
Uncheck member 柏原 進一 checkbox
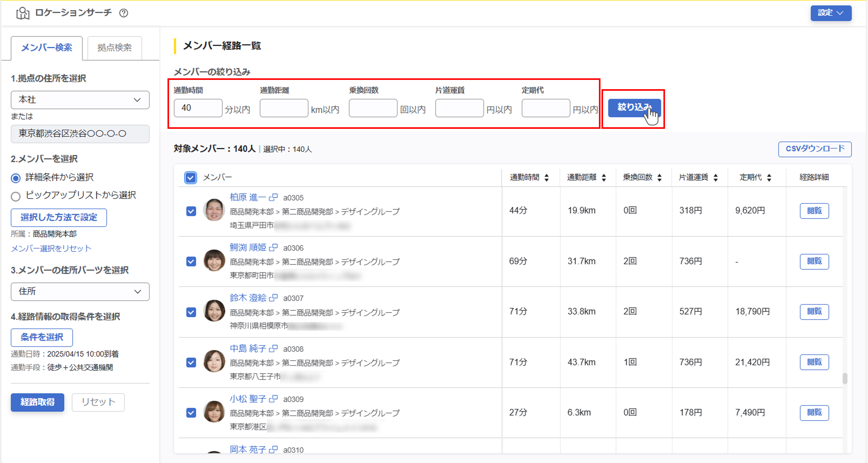[x=191, y=211]
